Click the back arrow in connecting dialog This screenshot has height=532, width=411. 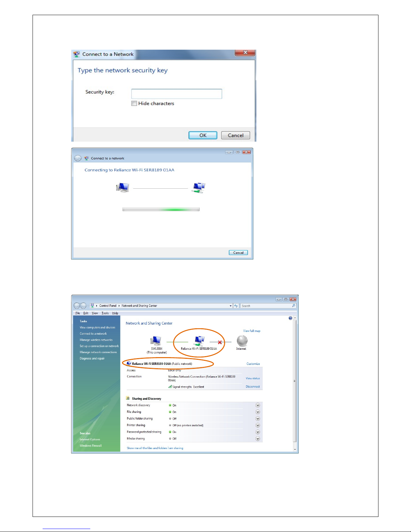[78, 158]
